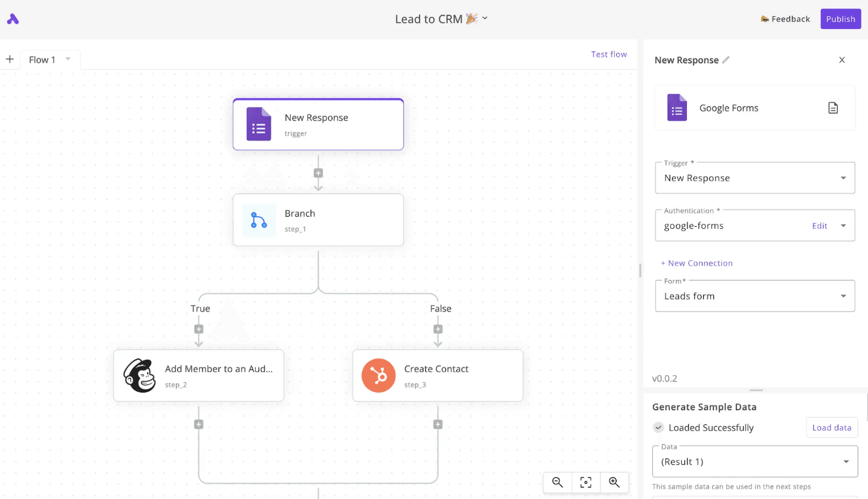
Task: Open the Mailchimp Add Member step
Action: coord(198,375)
